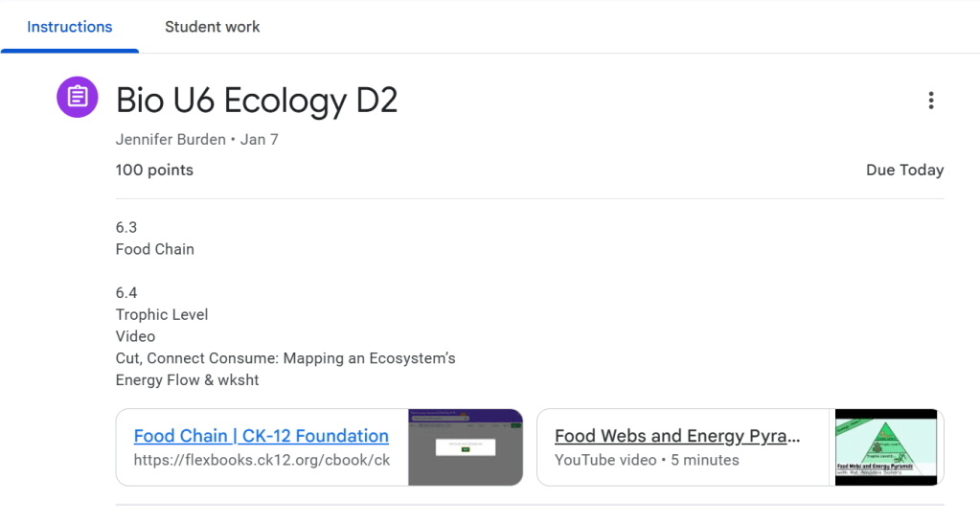Click the flexbooks.ck12.org URL text
The height and width of the screenshot is (524, 980).
tap(261, 460)
